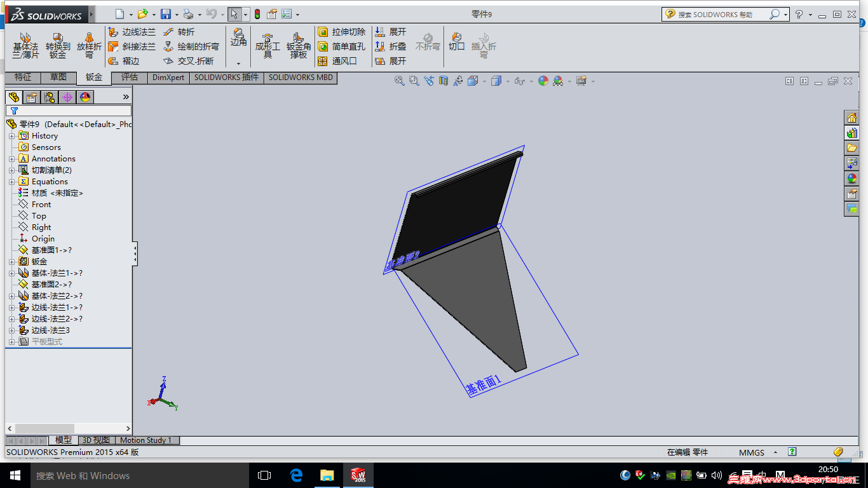Open the Save dropdown arrow
This screenshot has height=488, width=868.
pyautogui.click(x=177, y=15)
